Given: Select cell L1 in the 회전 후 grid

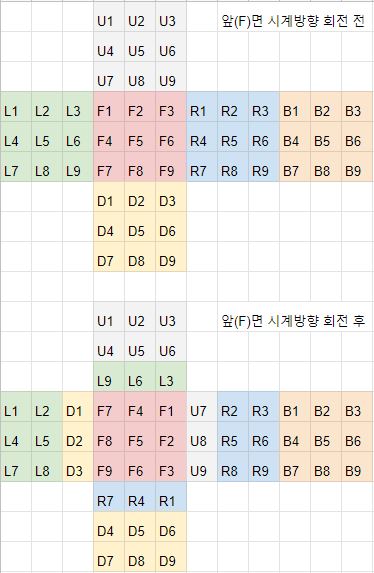Looking at the screenshot, I should pyautogui.click(x=16, y=407).
